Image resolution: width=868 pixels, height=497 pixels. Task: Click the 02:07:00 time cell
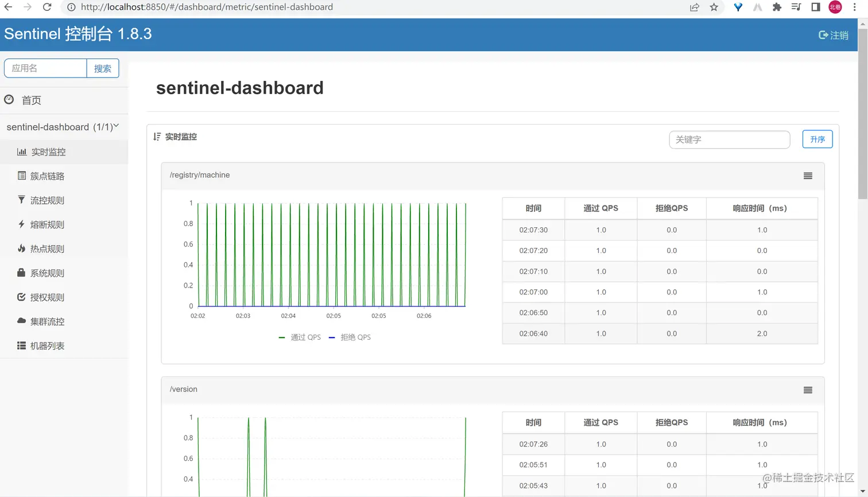533,292
